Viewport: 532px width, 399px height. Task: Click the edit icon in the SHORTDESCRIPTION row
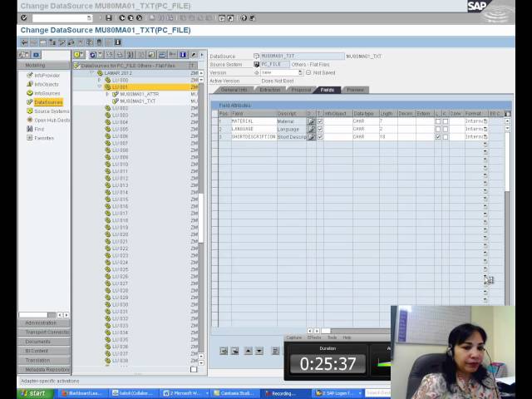click(x=311, y=136)
